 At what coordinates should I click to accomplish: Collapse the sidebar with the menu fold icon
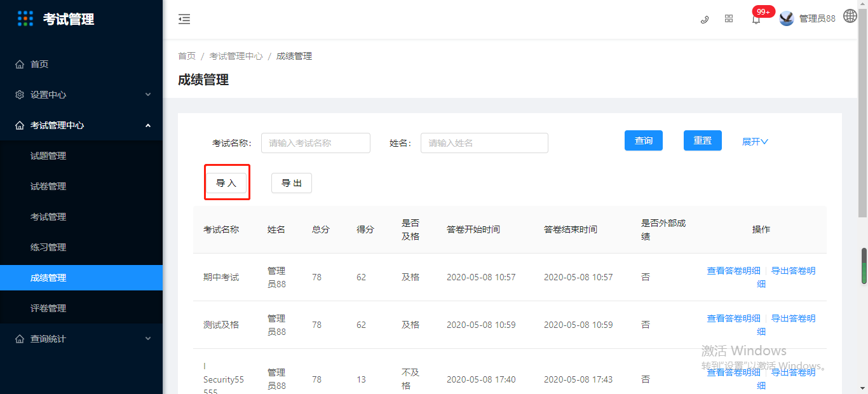[184, 19]
